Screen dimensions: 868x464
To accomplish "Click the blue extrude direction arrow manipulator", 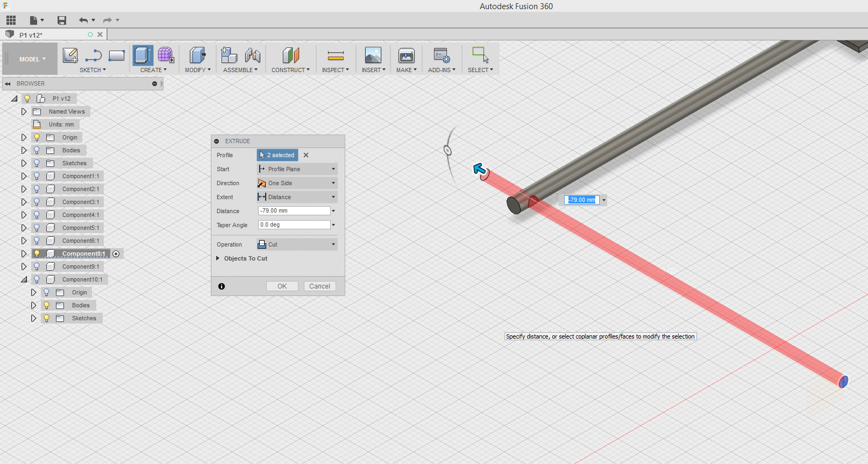I will coord(479,170).
